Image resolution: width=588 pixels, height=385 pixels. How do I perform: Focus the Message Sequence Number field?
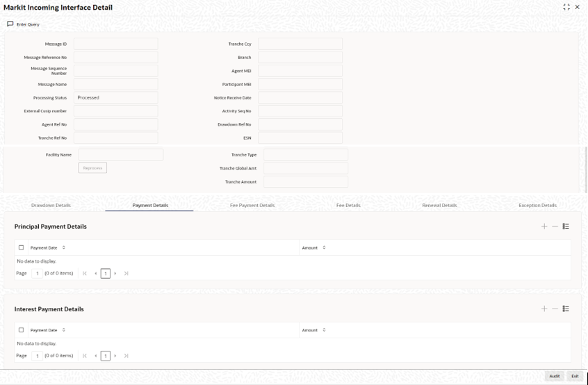[x=116, y=71]
